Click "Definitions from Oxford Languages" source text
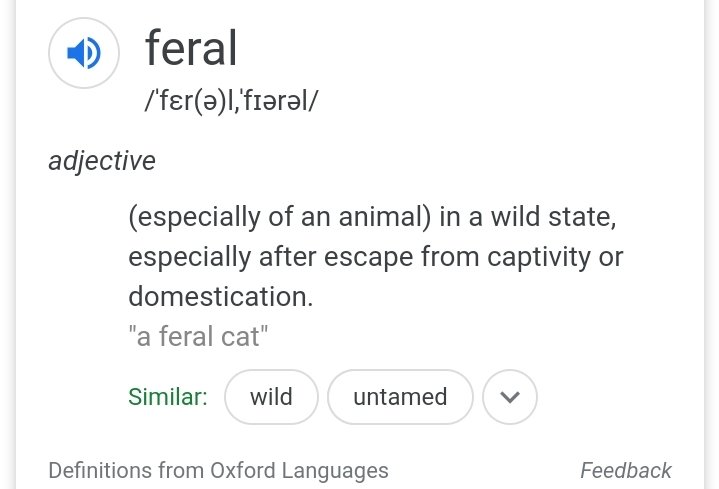 tap(218, 470)
